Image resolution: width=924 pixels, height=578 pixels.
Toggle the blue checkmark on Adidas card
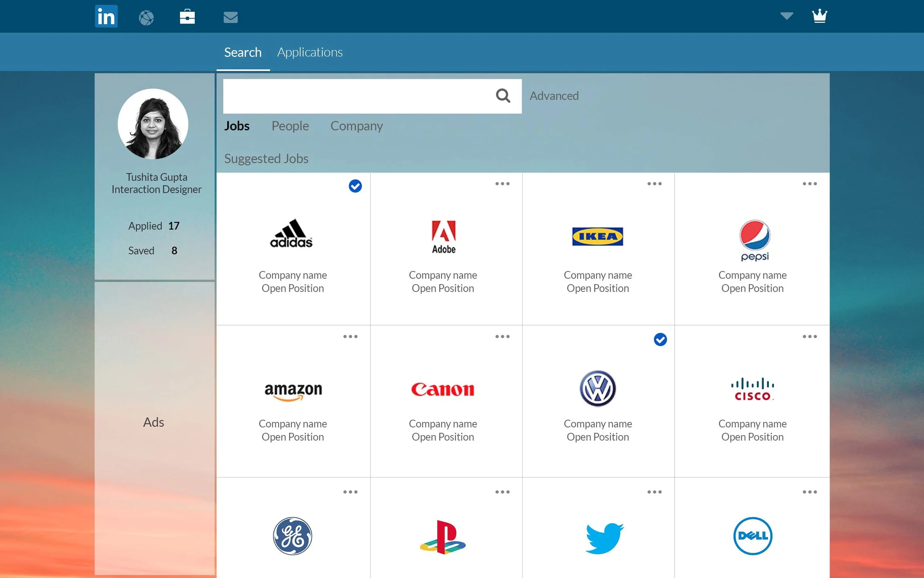tap(355, 186)
